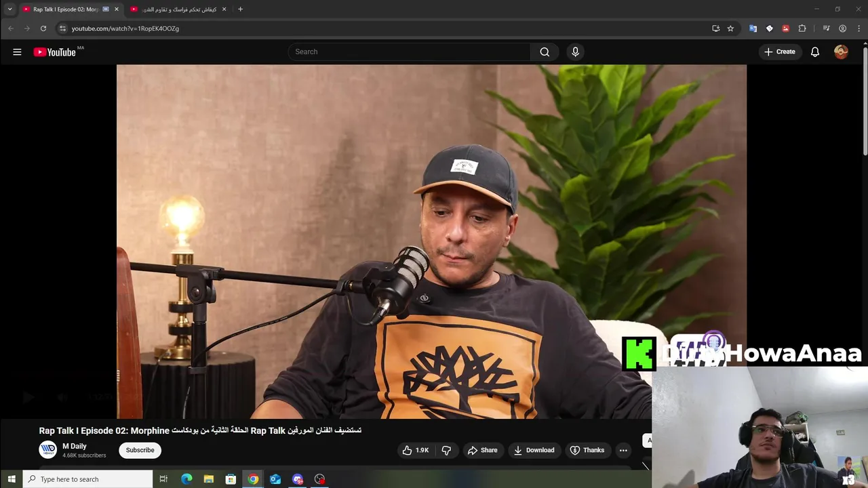Click the address bar URL

[125, 28]
